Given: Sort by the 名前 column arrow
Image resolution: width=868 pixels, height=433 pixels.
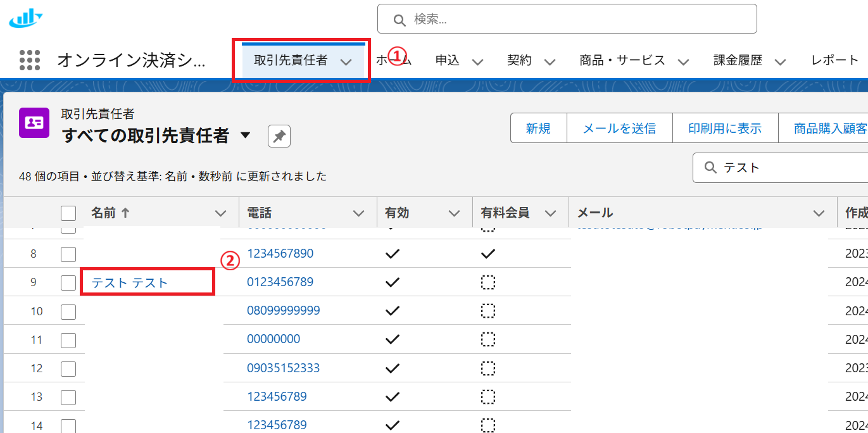Looking at the screenshot, I should tap(125, 213).
